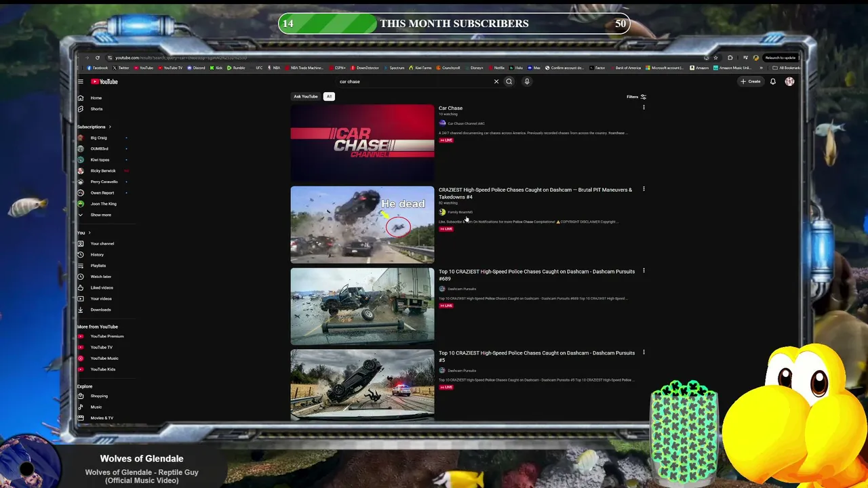The width and height of the screenshot is (868, 488).
Task: Open the Perry Caravello subscription channel
Action: point(98,182)
